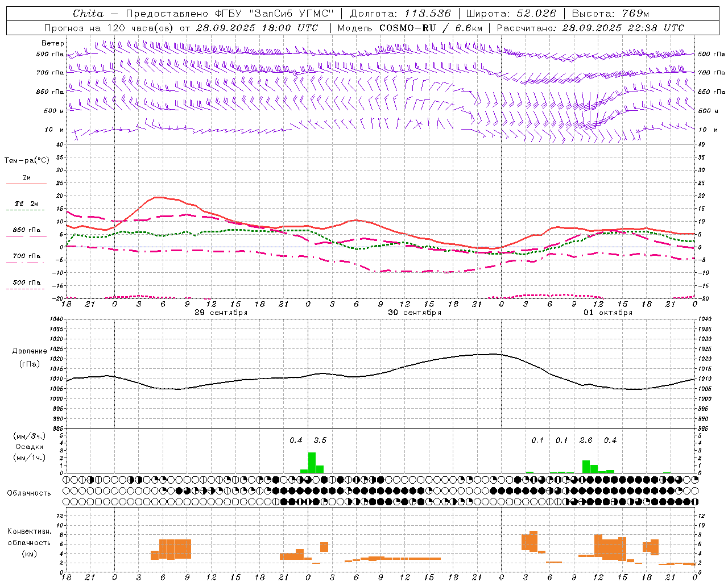Click the 'Td 2м' dew point legend entry
Screen dimensions: 728x582
(27, 203)
